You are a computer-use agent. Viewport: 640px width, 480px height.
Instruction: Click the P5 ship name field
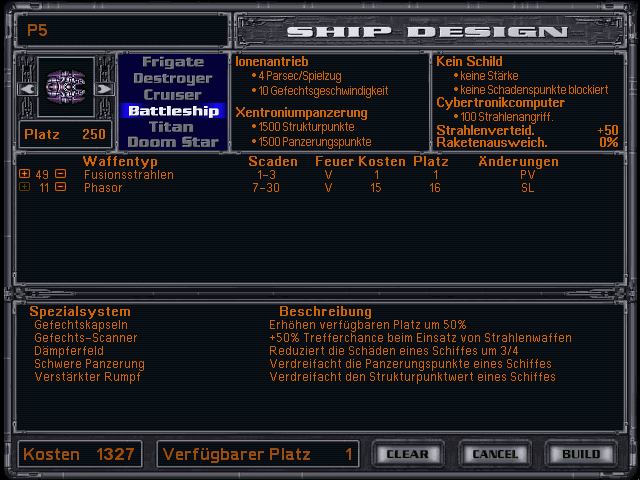118,30
